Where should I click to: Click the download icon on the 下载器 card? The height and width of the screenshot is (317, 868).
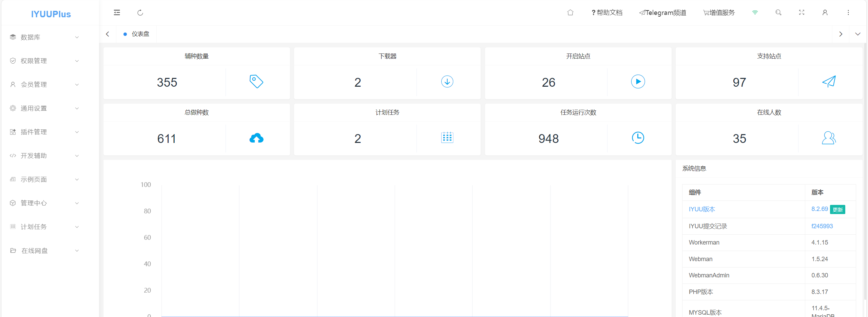[x=447, y=82]
